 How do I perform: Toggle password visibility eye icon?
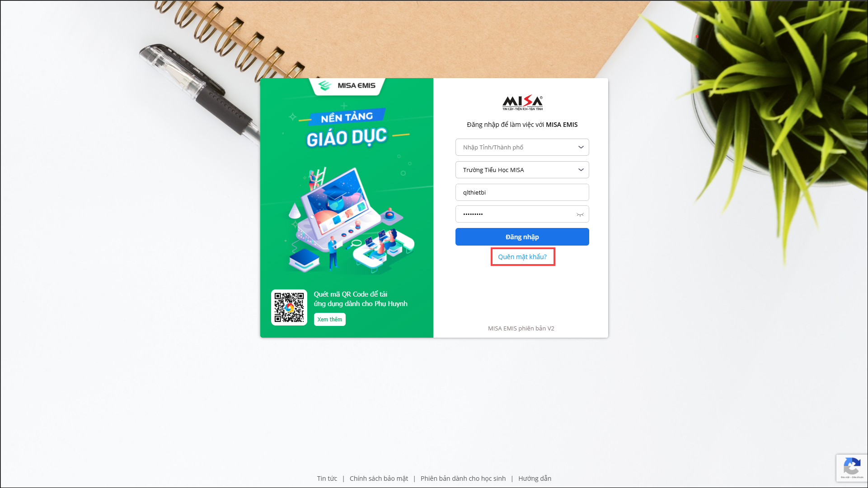tap(580, 214)
